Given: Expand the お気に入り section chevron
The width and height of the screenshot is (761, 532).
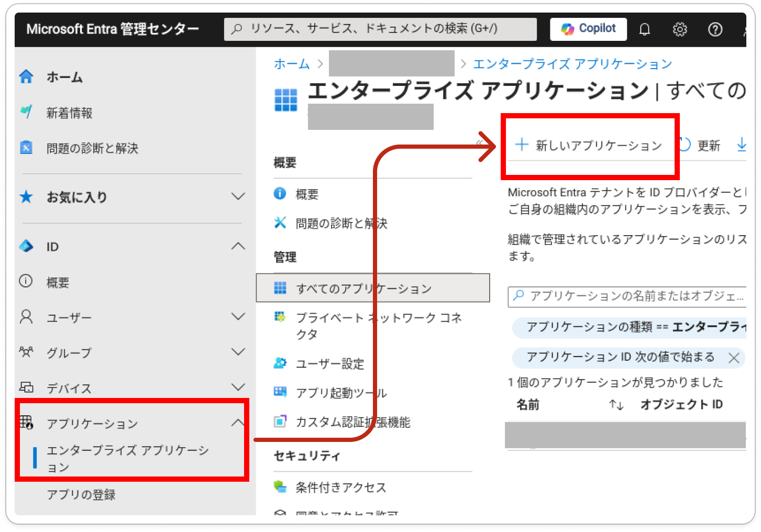Looking at the screenshot, I should (238, 196).
